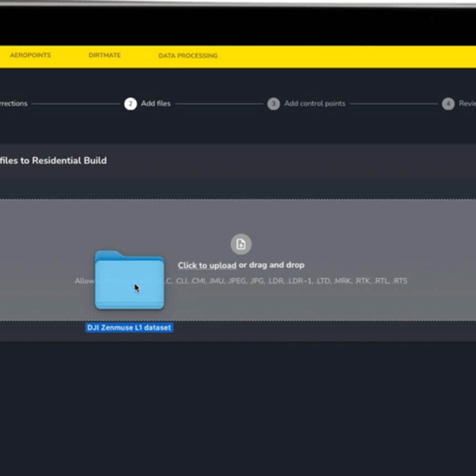Click the upload file icon in drop zone

241,244
